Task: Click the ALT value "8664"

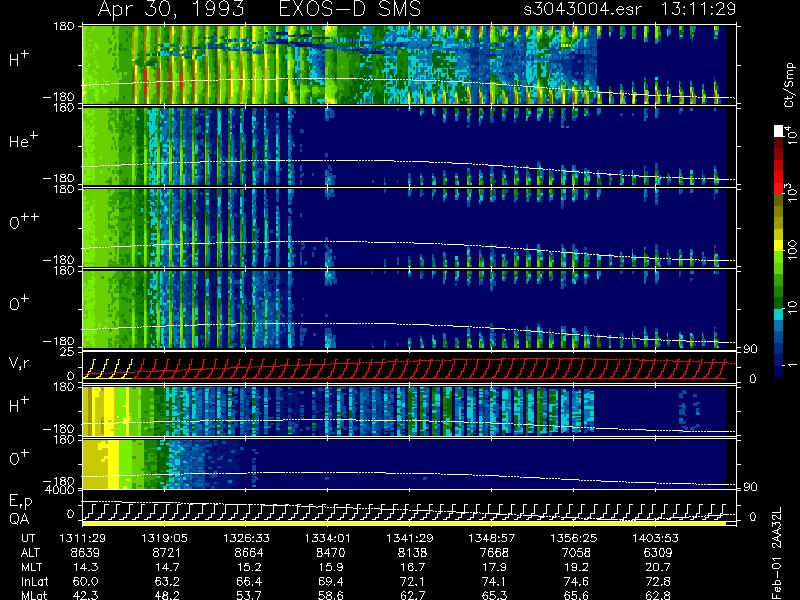Action: pos(248,553)
